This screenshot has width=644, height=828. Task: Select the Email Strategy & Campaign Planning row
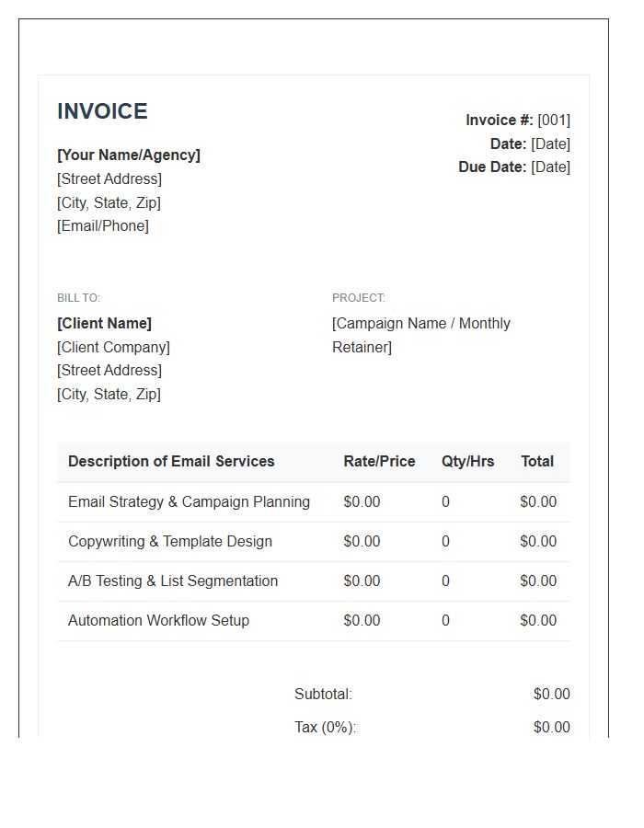pyautogui.click(x=314, y=501)
